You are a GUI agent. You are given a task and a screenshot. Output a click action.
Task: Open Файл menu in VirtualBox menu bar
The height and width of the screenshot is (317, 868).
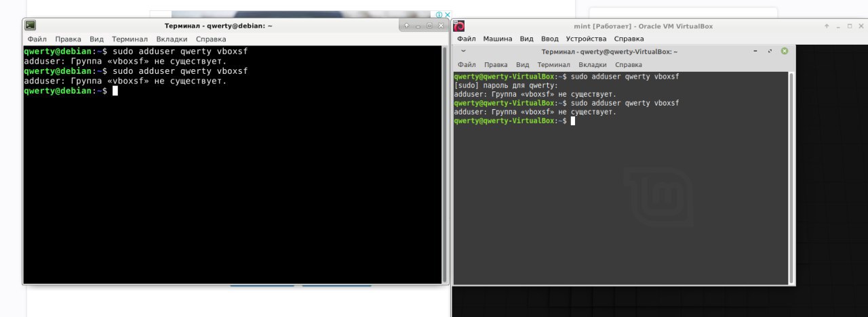[x=467, y=39]
